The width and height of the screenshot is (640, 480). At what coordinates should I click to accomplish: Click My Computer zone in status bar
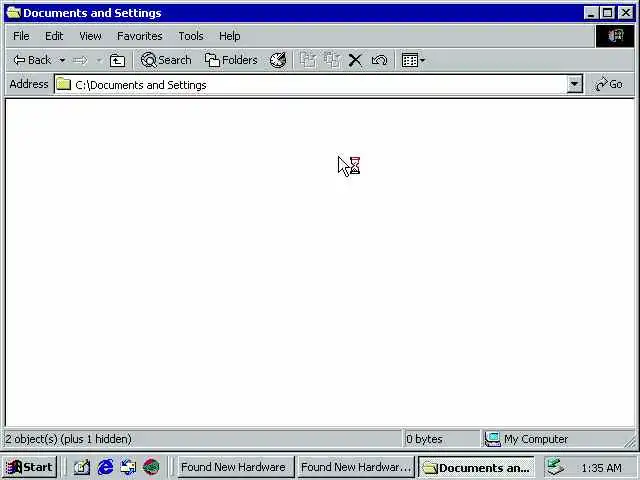527,439
